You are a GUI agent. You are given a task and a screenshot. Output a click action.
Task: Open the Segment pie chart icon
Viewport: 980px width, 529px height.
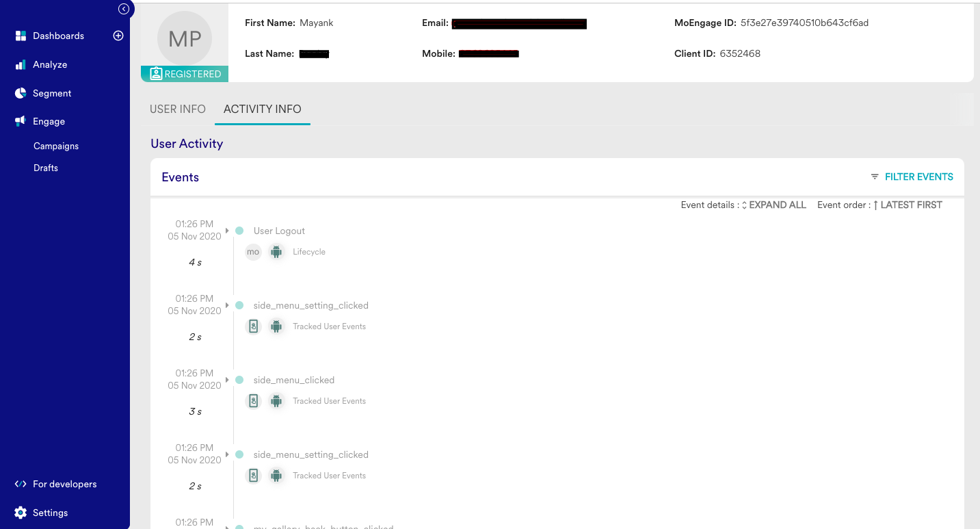[21, 93]
